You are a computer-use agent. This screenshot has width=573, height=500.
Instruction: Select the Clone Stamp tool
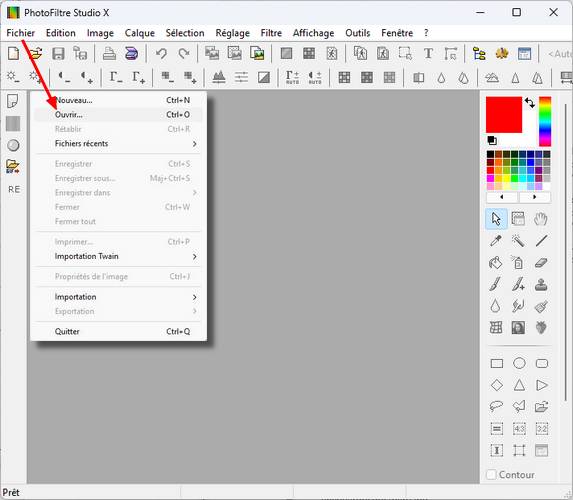[541, 284]
